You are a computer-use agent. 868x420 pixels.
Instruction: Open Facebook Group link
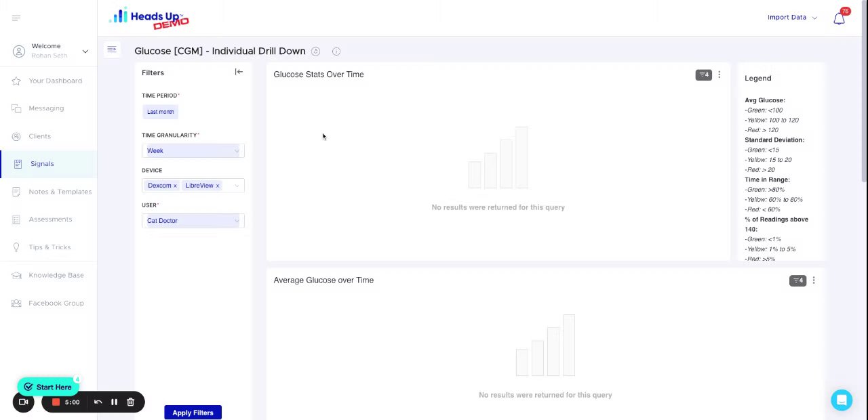pyautogui.click(x=56, y=303)
